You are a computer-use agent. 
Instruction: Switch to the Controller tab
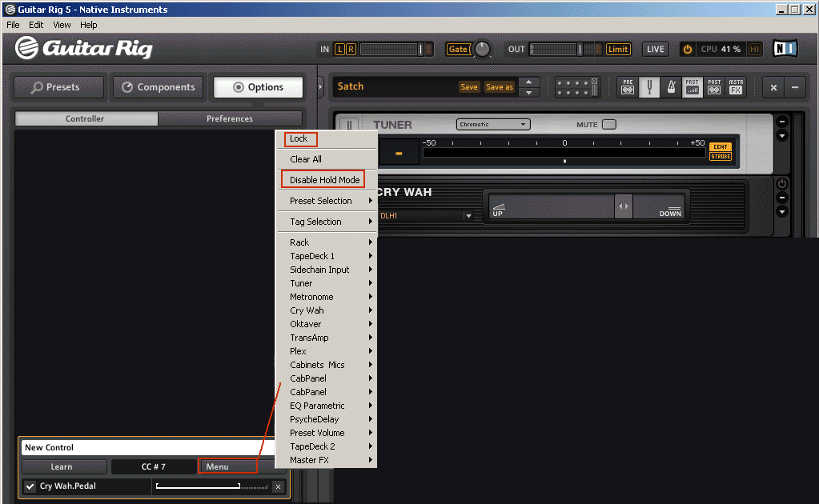(86, 118)
